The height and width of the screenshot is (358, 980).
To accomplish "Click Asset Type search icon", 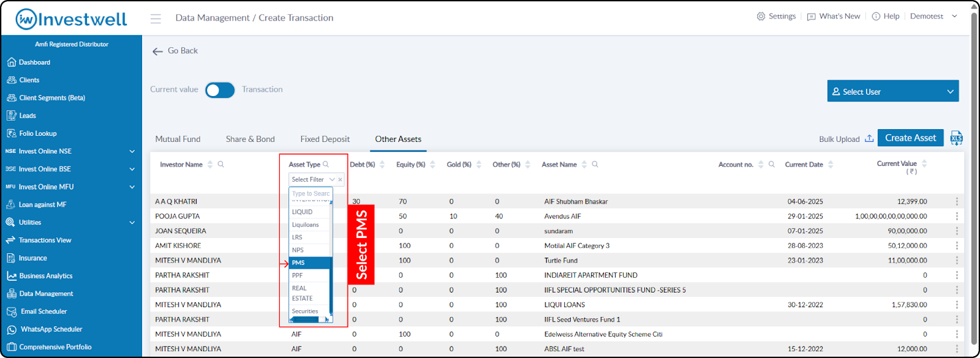I will click(326, 164).
